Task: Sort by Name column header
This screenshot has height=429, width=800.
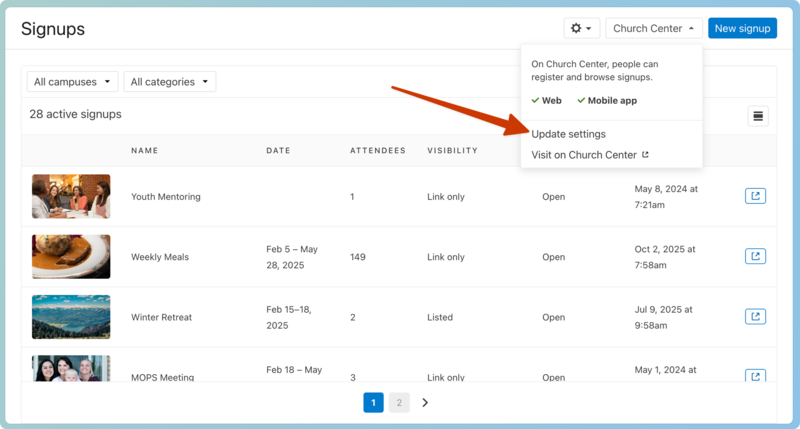Action: [145, 151]
